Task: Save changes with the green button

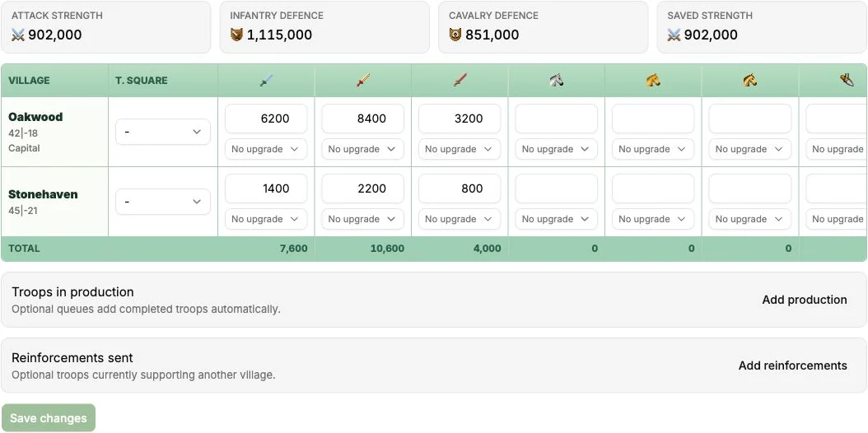Action: click(x=48, y=418)
